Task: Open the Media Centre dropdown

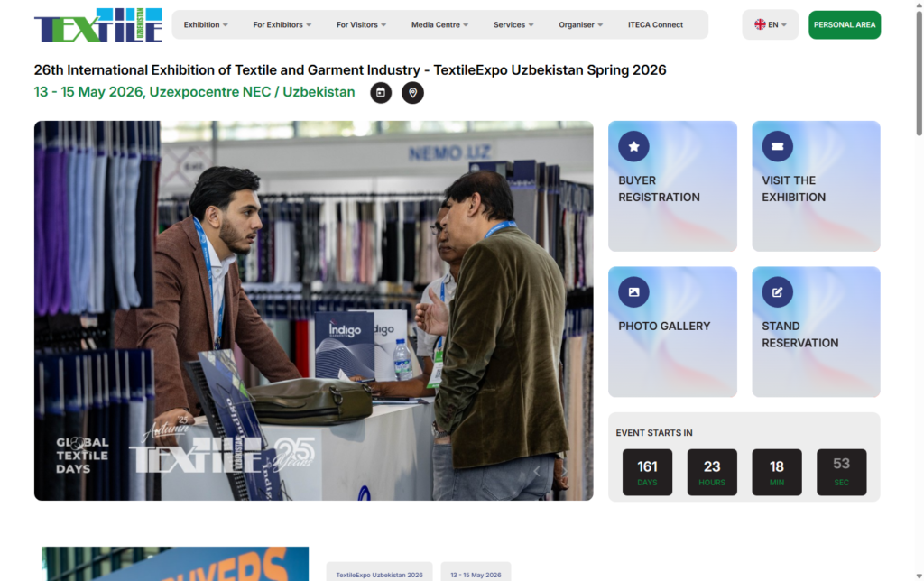Action: click(x=439, y=25)
